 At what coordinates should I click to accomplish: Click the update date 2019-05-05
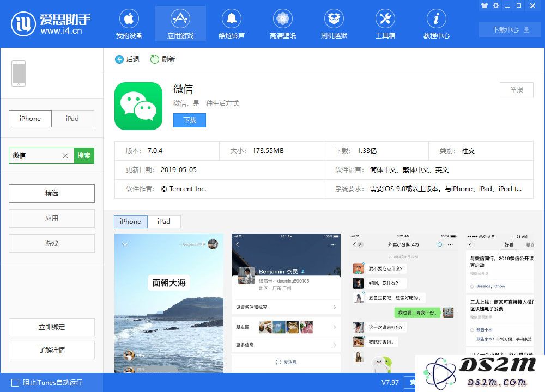coord(179,170)
